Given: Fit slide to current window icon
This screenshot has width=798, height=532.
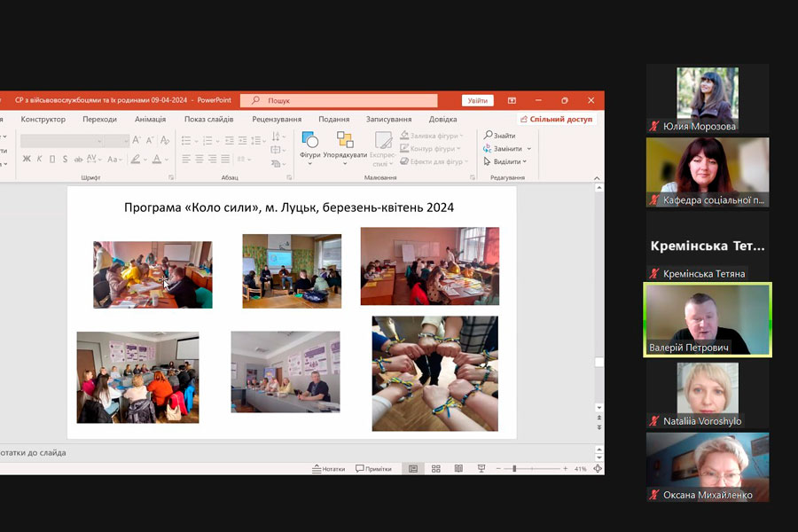Looking at the screenshot, I should (x=598, y=468).
